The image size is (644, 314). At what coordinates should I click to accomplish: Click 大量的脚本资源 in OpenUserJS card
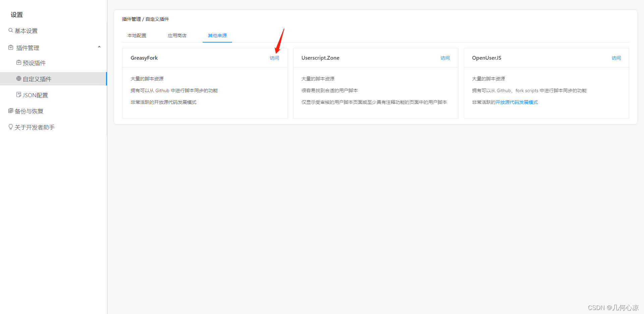[x=488, y=79]
